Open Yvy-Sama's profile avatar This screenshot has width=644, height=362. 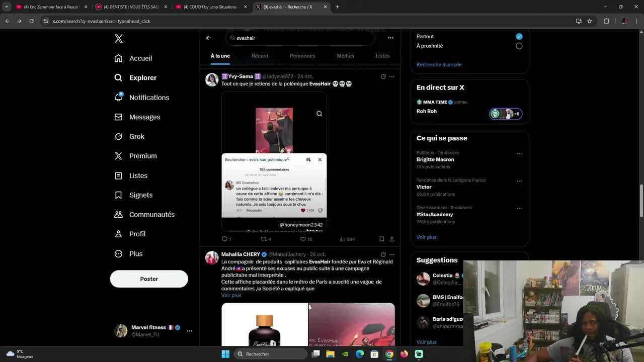click(212, 79)
